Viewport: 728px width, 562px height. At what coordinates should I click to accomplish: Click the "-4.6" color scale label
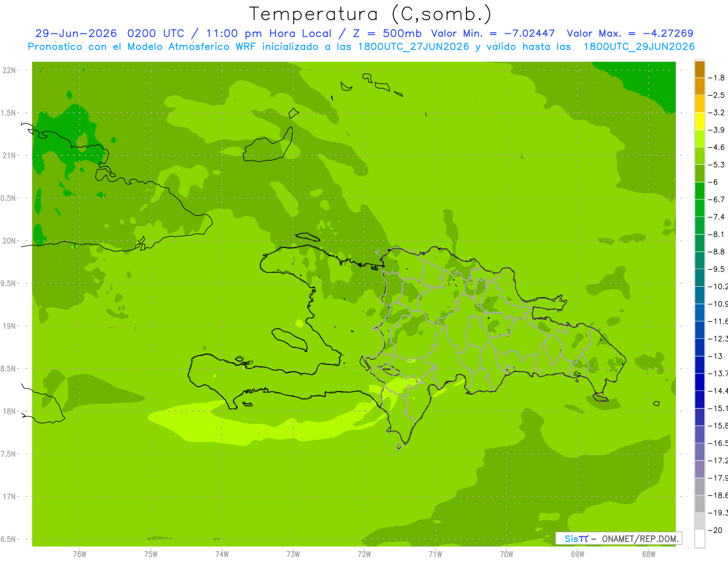click(717, 147)
